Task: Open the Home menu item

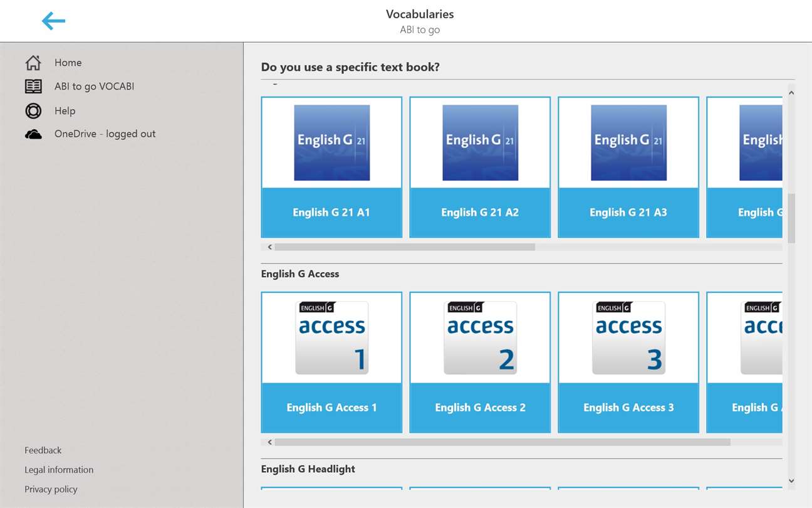Action: (68, 63)
